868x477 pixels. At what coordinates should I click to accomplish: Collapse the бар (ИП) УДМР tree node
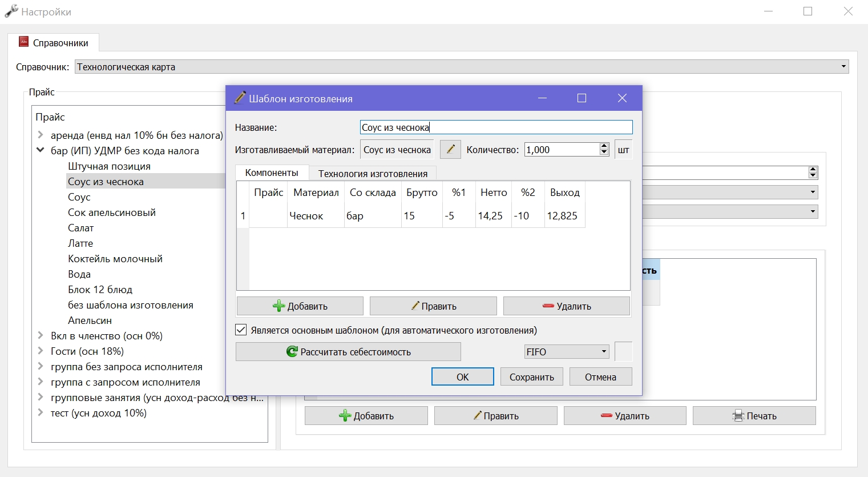[41, 150]
